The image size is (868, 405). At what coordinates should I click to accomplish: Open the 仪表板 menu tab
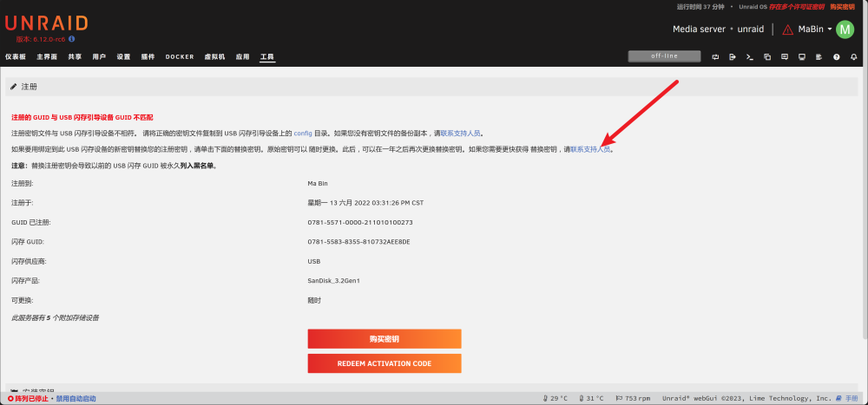point(16,56)
